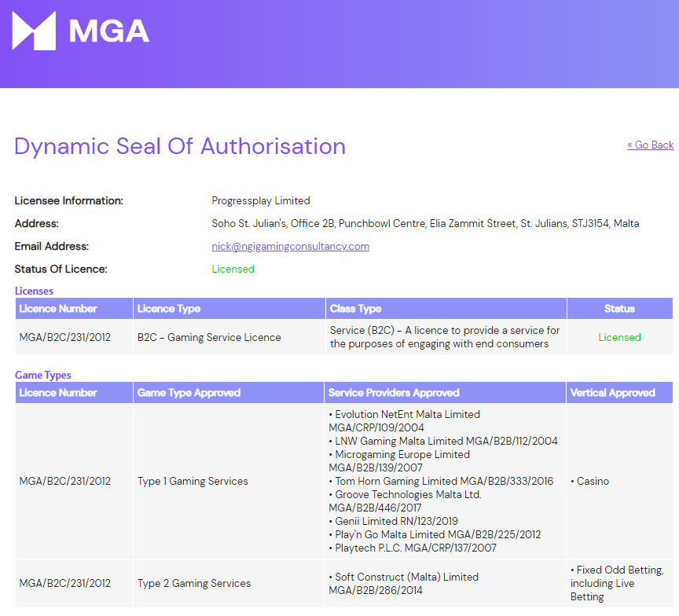Screen dimensions: 679x616
Task: Click MGA/B2C/231/2012 in the Licenses table
Action: click(x=65, y=337)
